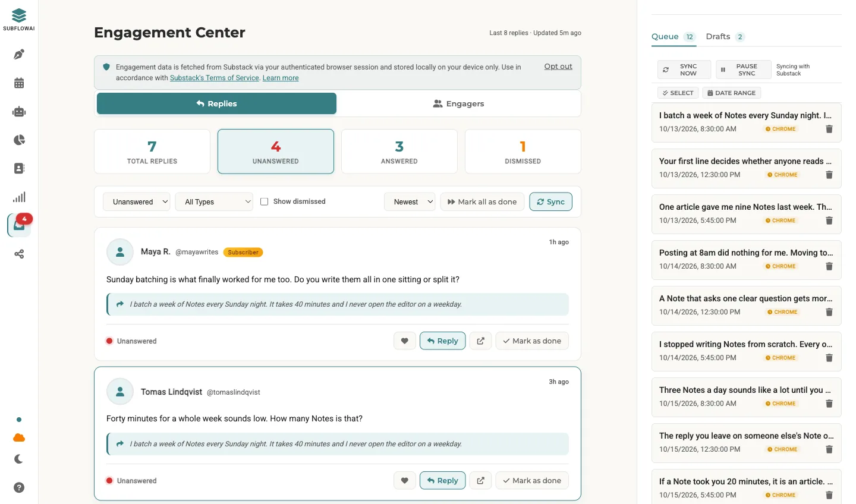
Task: Open the inbox icon with badge 4
Action: (x=19, y=226)
